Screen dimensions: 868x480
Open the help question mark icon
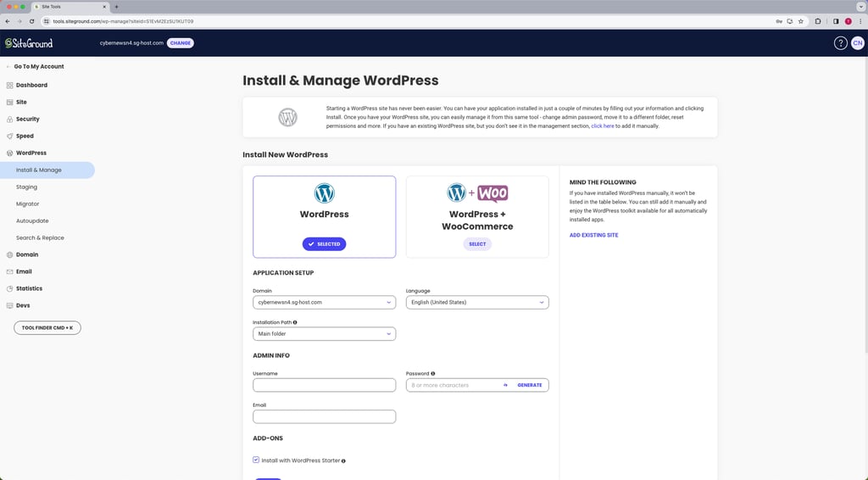[x=840, y=43]
